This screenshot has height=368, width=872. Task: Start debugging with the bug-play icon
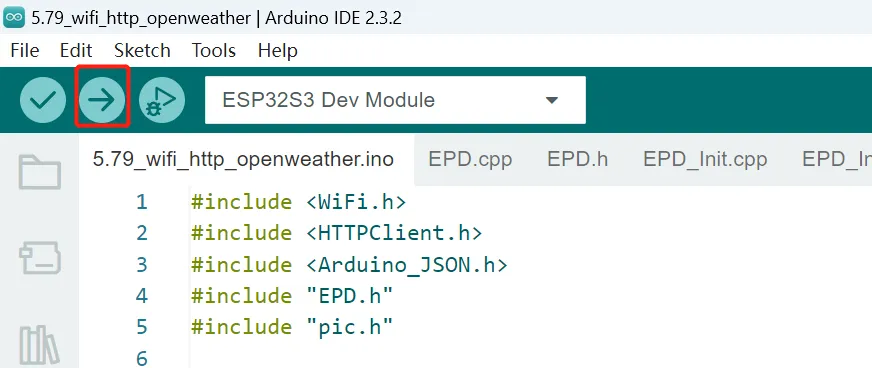162,100
